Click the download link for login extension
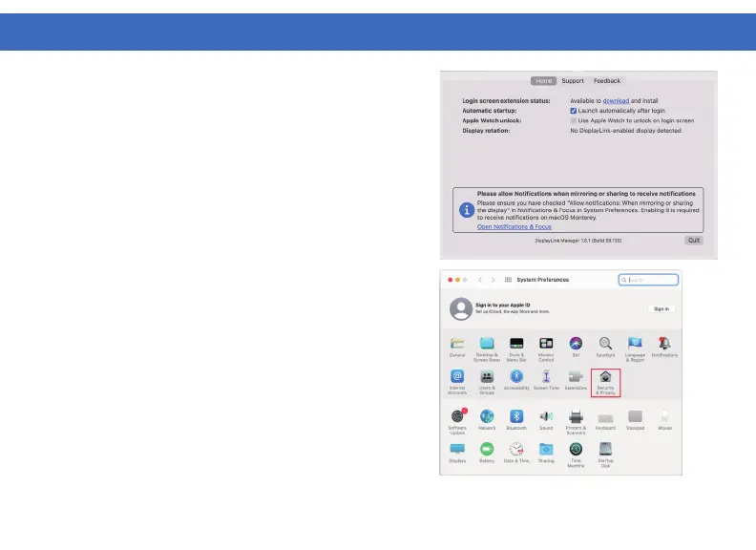 pos(616,100)
